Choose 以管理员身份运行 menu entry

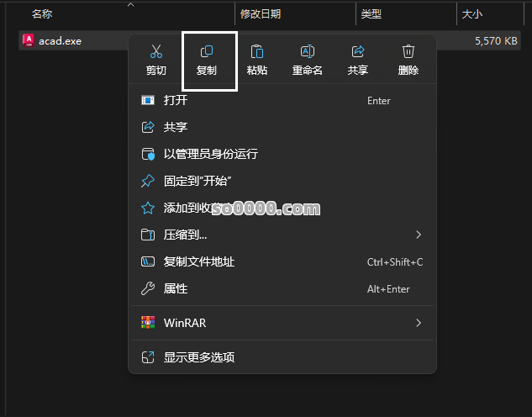[x=210, y=154]
